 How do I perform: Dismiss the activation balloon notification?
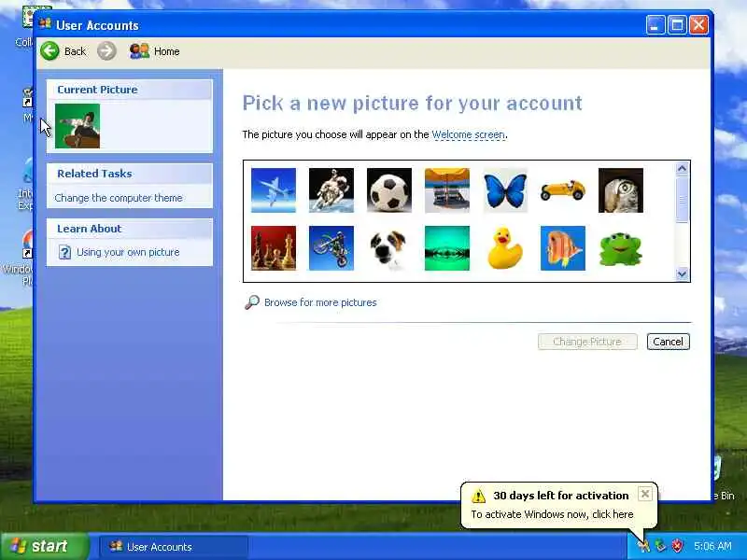[645, 494]
